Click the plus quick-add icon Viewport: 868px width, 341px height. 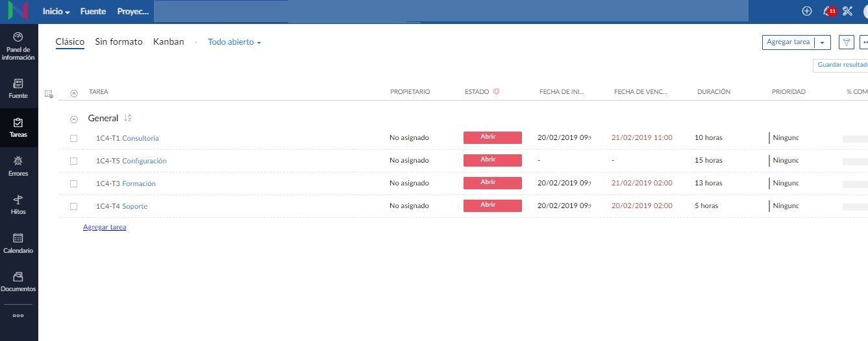[807, 11]
